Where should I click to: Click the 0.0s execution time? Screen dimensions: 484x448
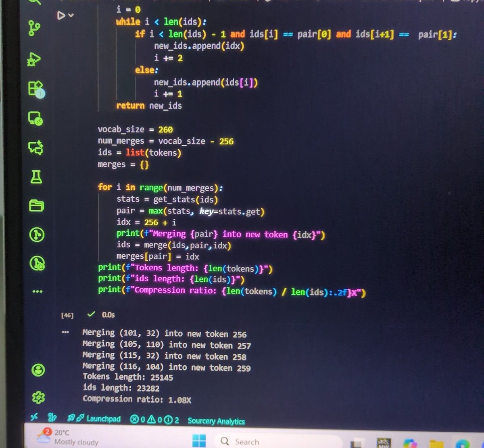coord(108,314)
